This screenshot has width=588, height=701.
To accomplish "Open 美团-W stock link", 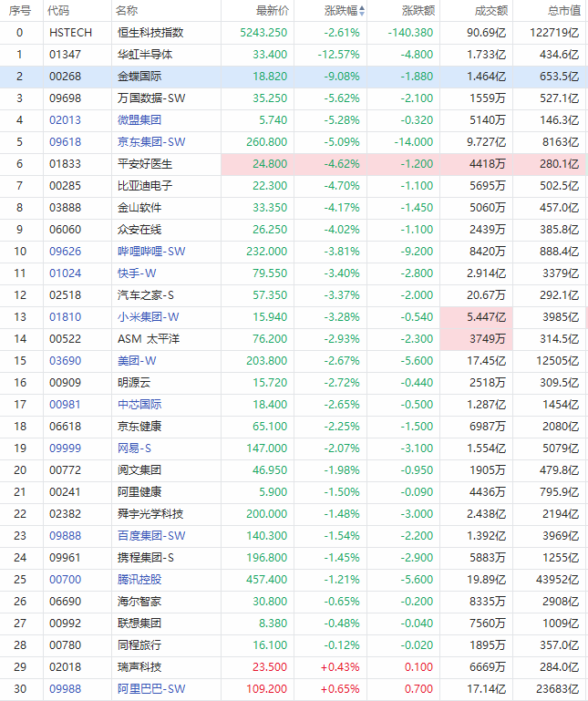I will pos(137,361).
